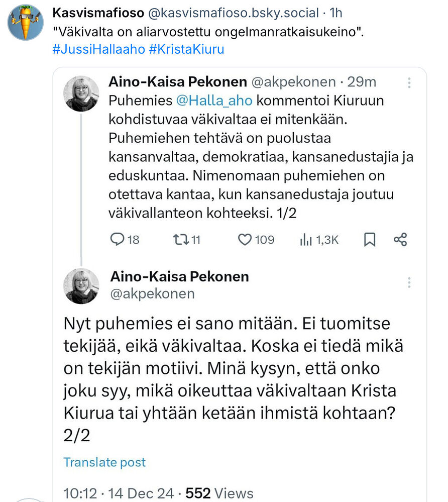Click the Translate post link
This screenshot has height=502, width=448.
[x=104, y=462]
